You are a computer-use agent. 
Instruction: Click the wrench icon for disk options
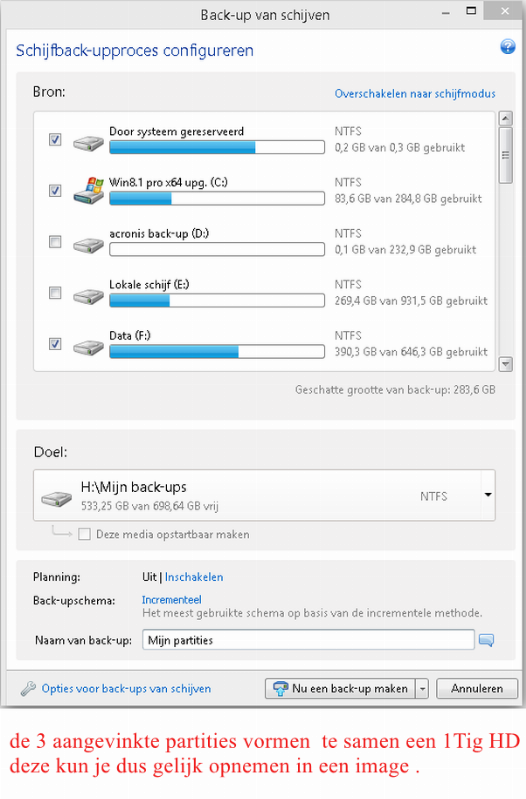(x=29, y=688)
